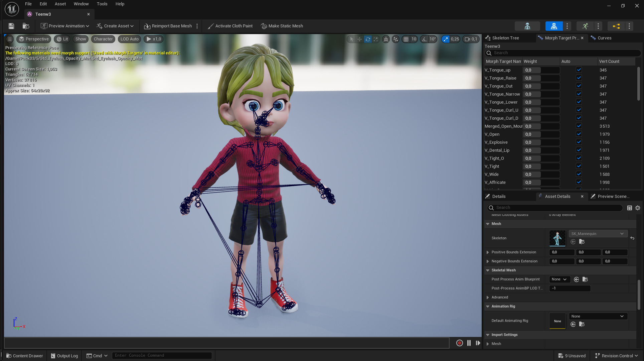Click the Browse in Content Browser icon
644x361 pixels.
click(x=26, y=26)
